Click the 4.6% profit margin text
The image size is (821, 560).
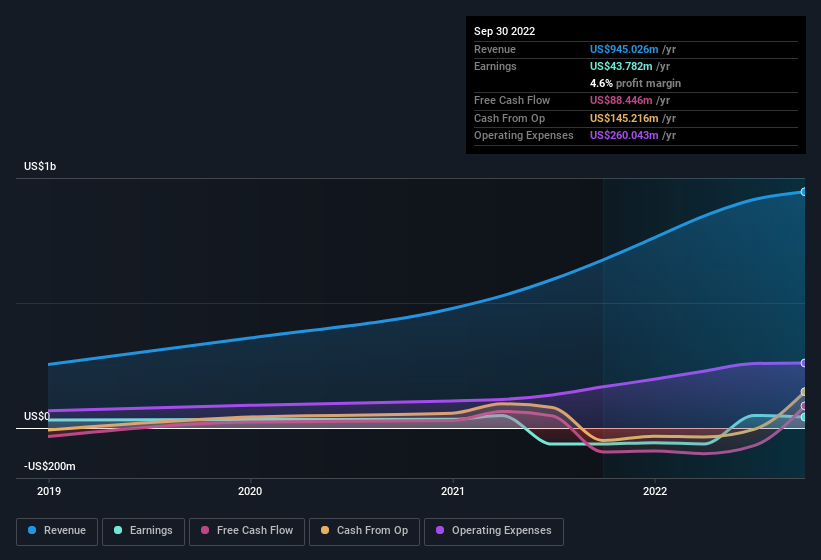tap(635, 83)
